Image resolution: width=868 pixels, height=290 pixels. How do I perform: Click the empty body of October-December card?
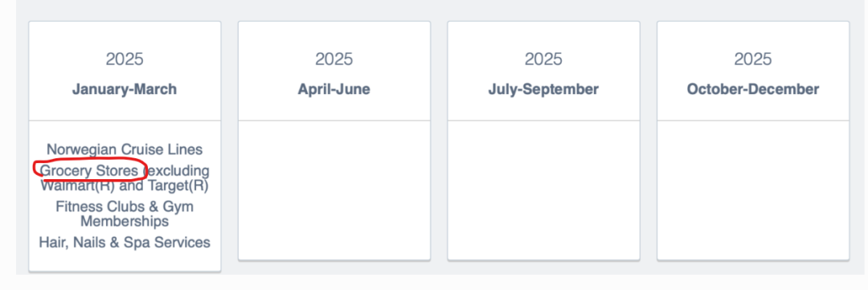point(753,190)
